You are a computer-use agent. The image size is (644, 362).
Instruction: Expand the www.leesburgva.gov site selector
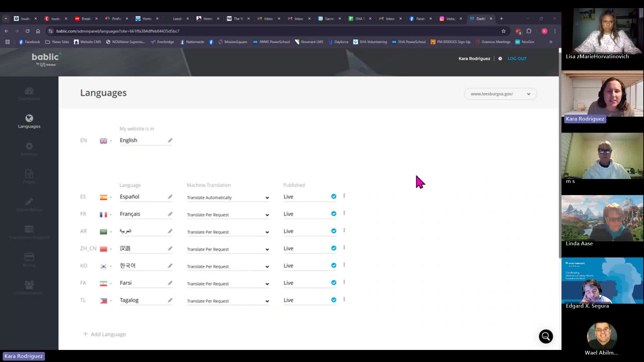(500, 94)
